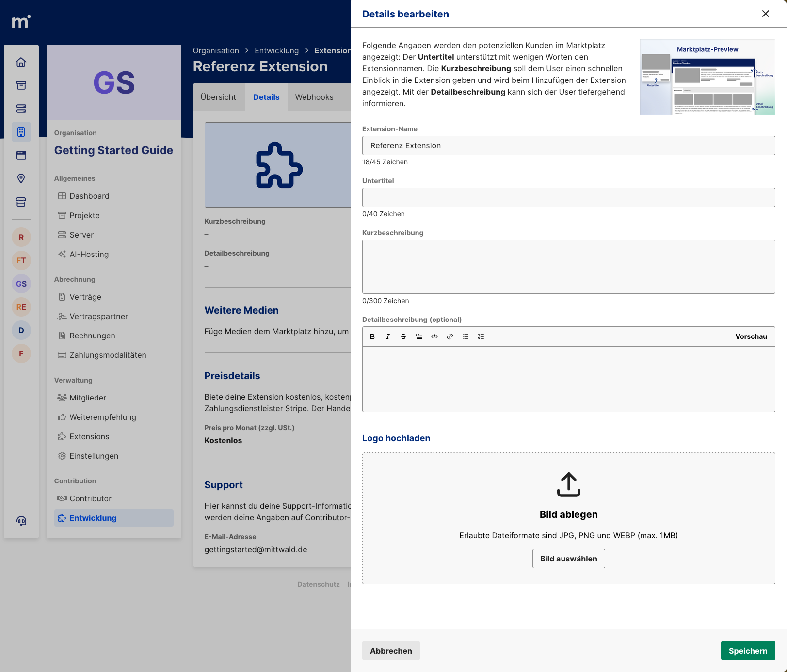Image resolution: width=787 pixels, height=672 pixels.
Task: Switch to the Übersicht tab
Action: tap(219, 97)
